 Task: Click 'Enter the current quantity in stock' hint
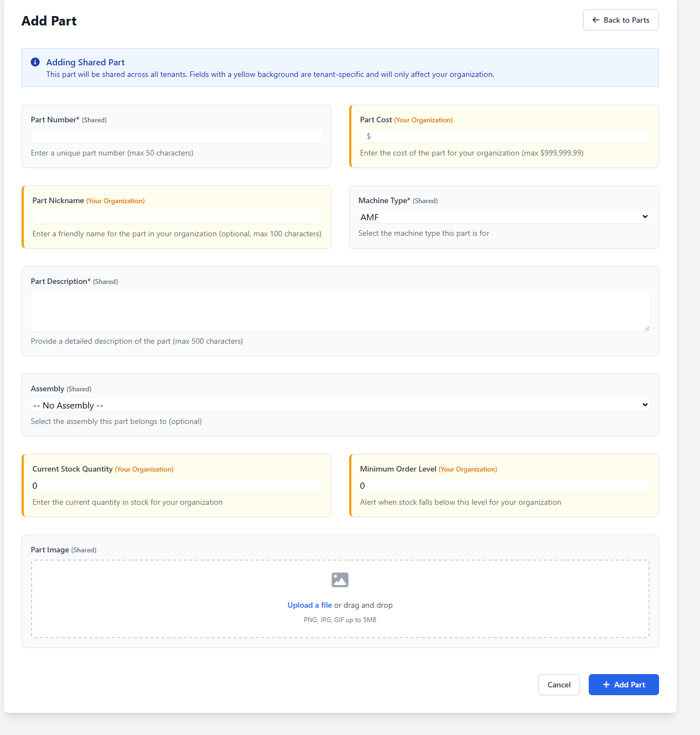(x=128, y=502)
